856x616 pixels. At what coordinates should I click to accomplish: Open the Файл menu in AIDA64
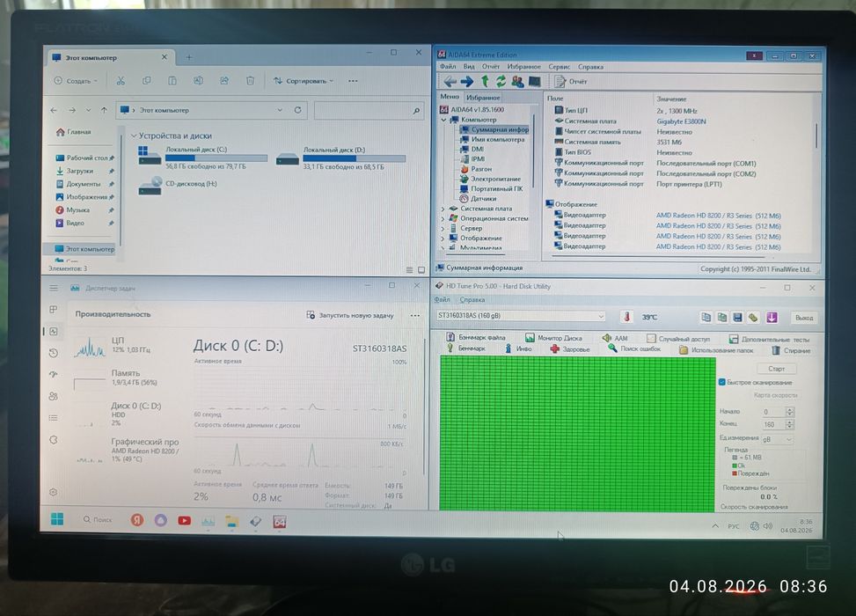(448, 67)
